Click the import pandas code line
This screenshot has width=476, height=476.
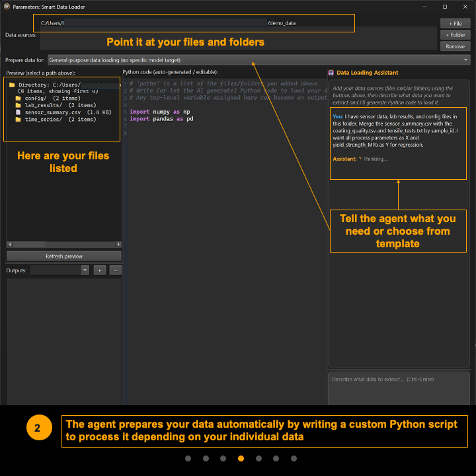pos(161,119)
